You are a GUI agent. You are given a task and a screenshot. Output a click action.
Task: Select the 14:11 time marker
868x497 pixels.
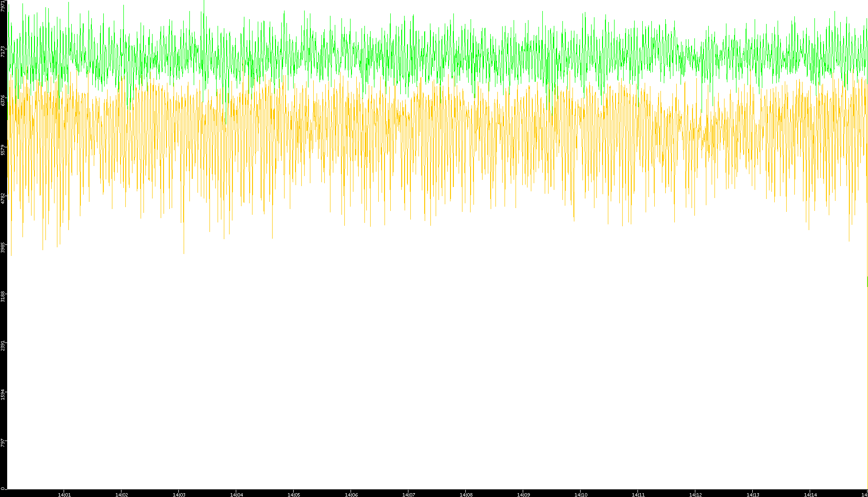638,495
